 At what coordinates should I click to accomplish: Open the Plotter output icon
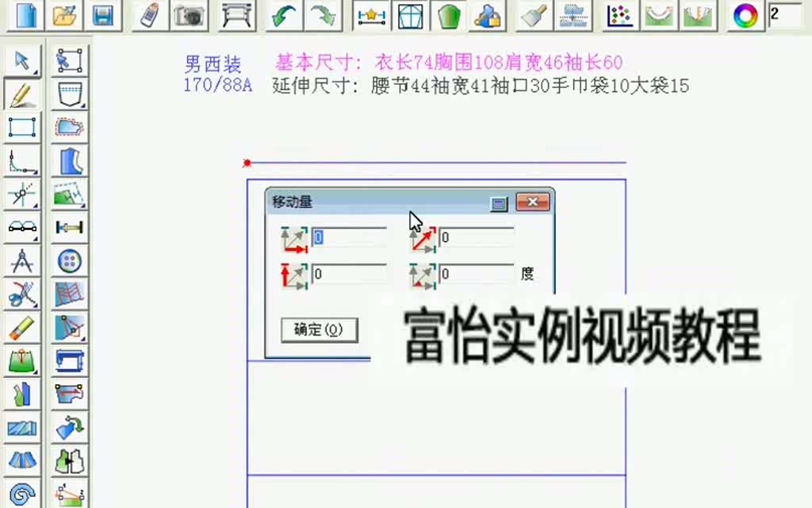(236, 14)
